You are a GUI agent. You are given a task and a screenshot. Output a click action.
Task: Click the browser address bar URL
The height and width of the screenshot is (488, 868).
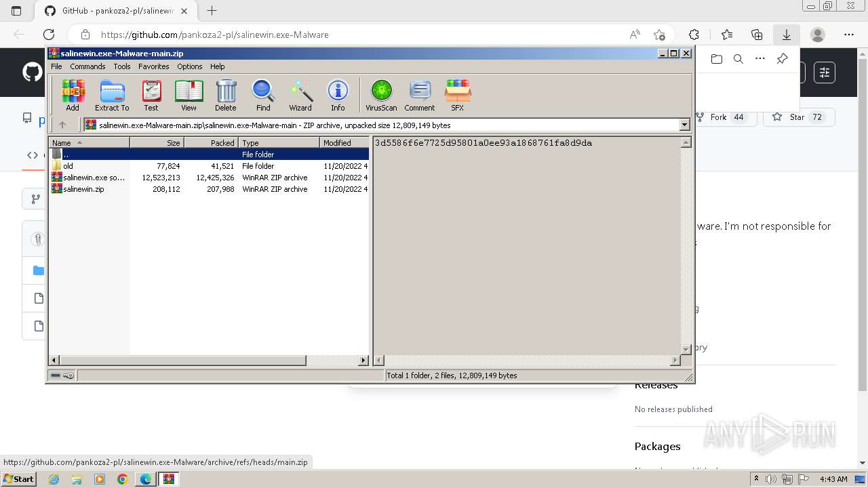pyautogui.click(x=215, y=35)
